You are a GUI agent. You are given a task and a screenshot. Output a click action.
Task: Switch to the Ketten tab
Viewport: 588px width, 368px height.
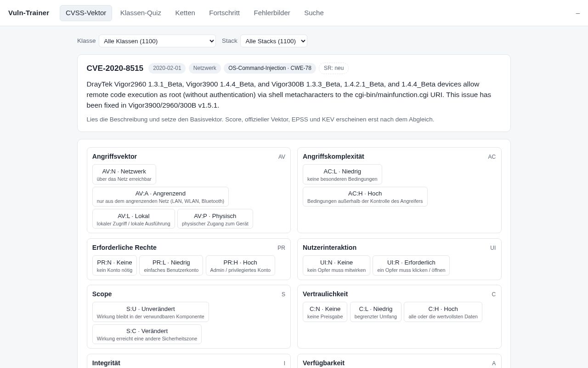point(185,13)
